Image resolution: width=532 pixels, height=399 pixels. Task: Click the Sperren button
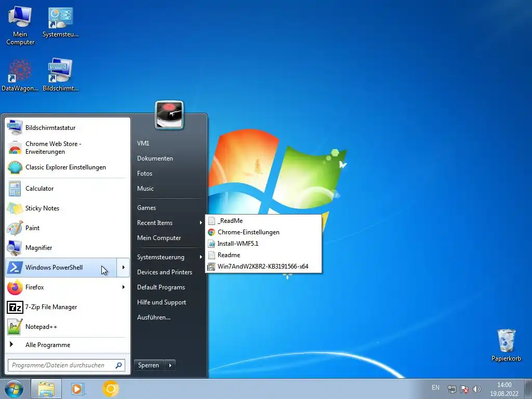tap(149, 365)
